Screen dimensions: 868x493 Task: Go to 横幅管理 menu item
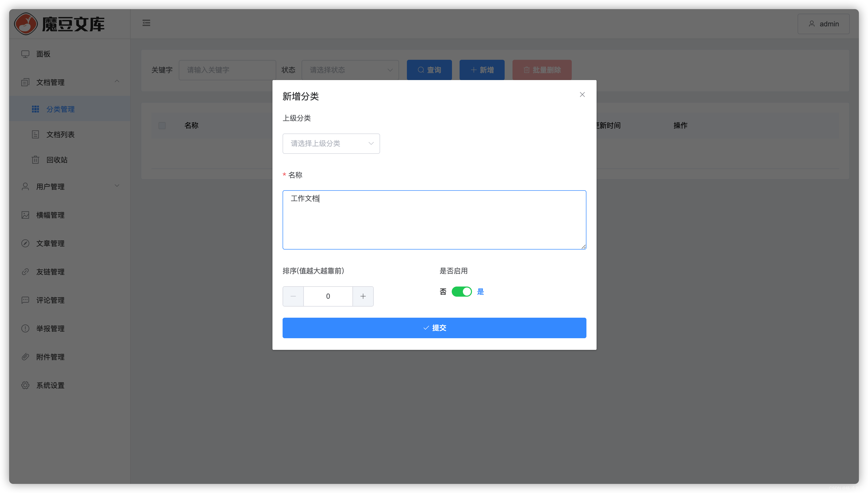pos(50,215)
